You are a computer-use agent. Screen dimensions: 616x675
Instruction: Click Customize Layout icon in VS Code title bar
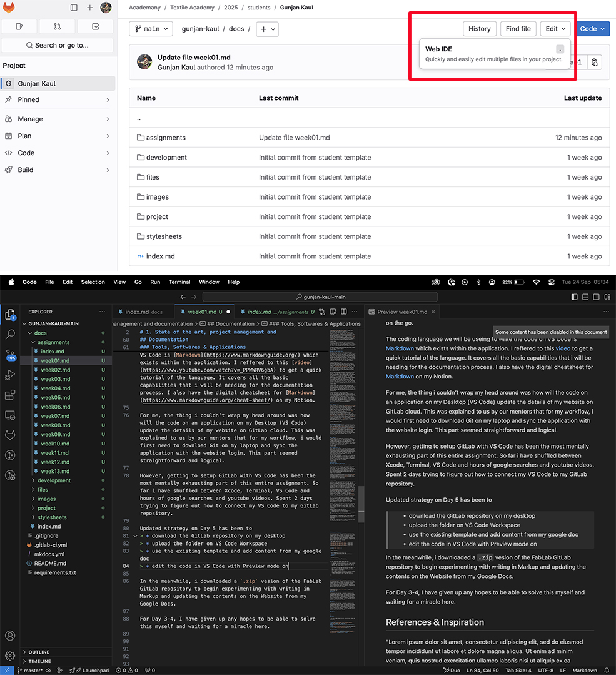pos(607,297)
